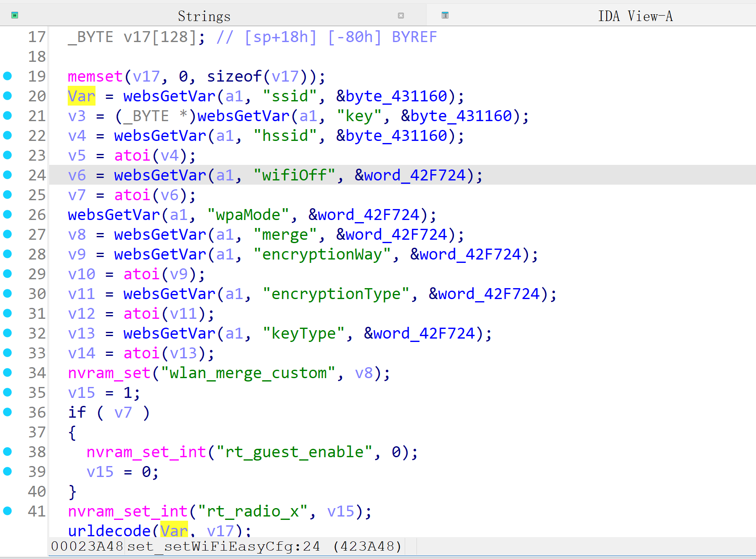
Task: Click &word_42F724 reference on line 24
Action: click(x=410, y=175)
